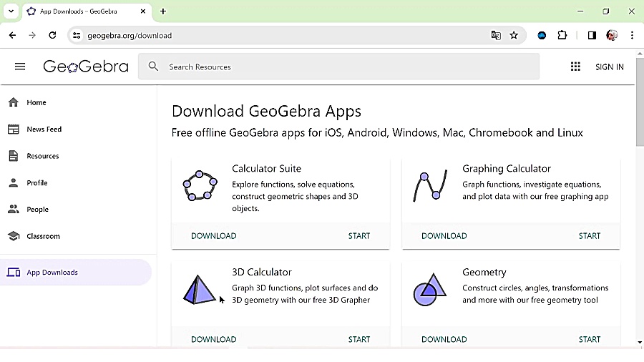Viewport: 644px width, 362px height.
Task: Close the App Downloads tab
Action: point(143,11)
